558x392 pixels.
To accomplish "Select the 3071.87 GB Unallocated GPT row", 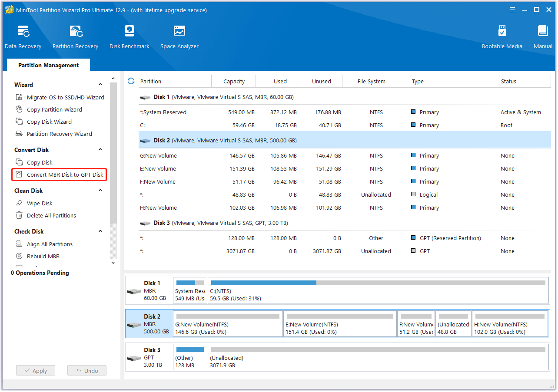I will tap(345, 251).
